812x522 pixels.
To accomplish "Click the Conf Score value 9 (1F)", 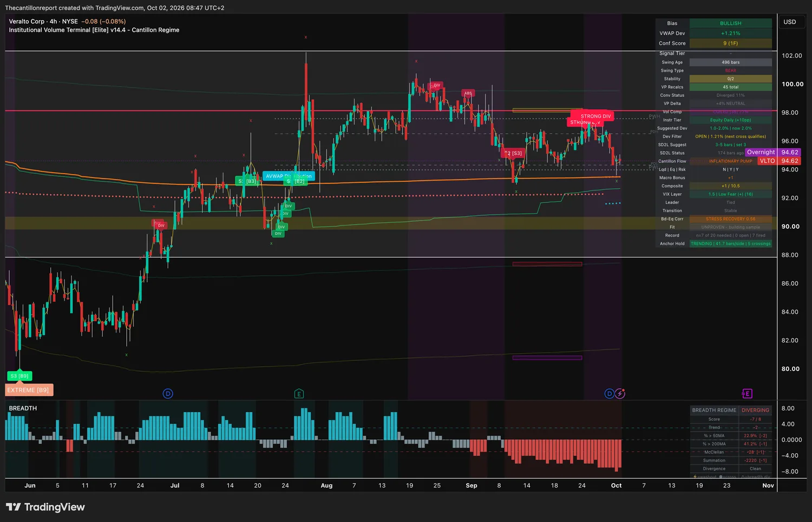I will pyautogui.click(x=731, y=43).
